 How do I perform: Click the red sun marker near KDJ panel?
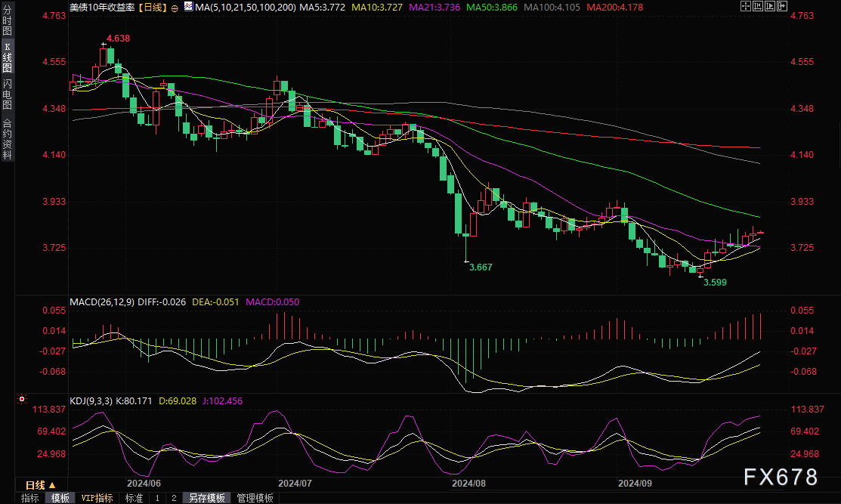[21, 398]
